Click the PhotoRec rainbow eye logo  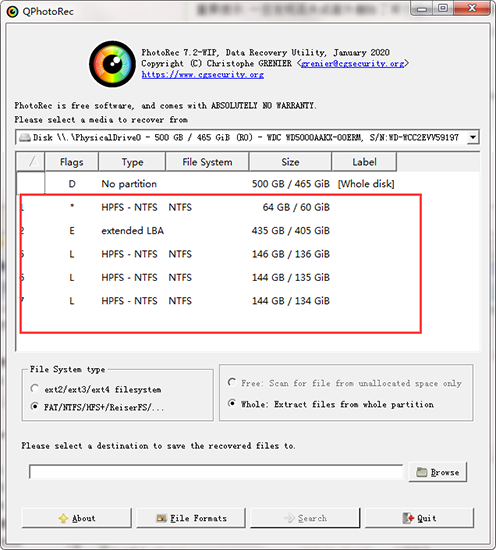click(112, 64)
